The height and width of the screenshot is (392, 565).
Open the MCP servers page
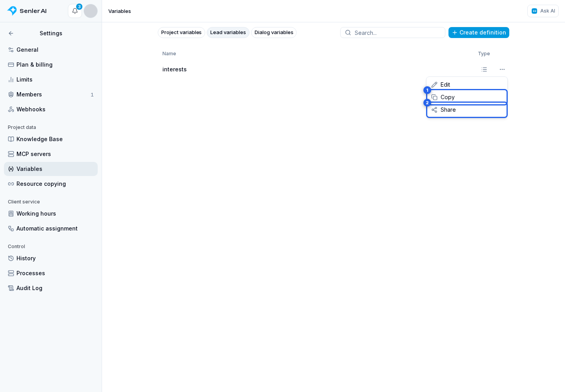click(x=51, y=154)
